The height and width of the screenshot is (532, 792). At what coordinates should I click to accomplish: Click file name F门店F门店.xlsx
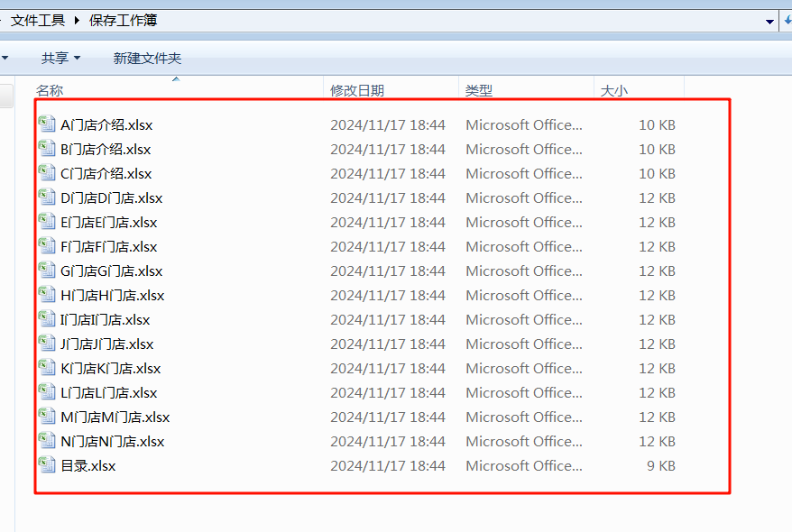tap(108, 246)
